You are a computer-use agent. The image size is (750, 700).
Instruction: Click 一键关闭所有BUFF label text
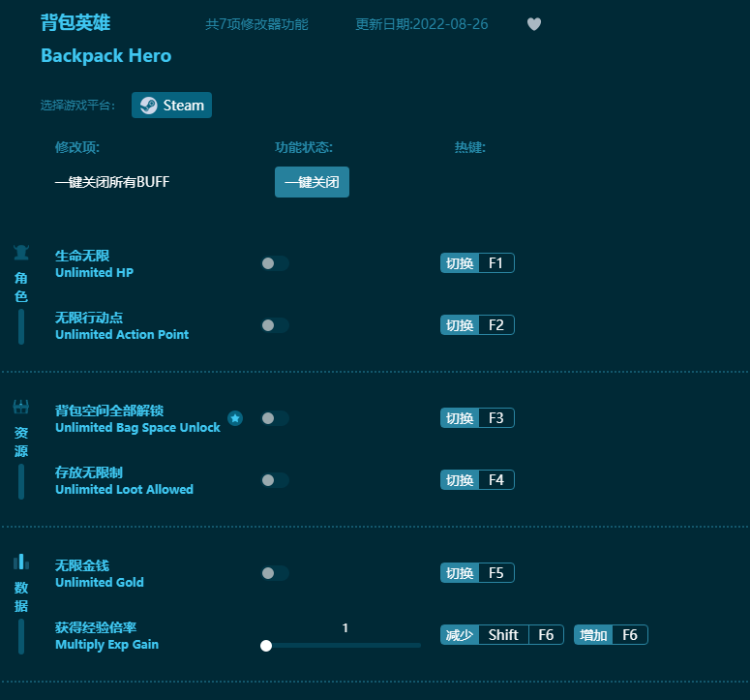[x=112, y=182]
